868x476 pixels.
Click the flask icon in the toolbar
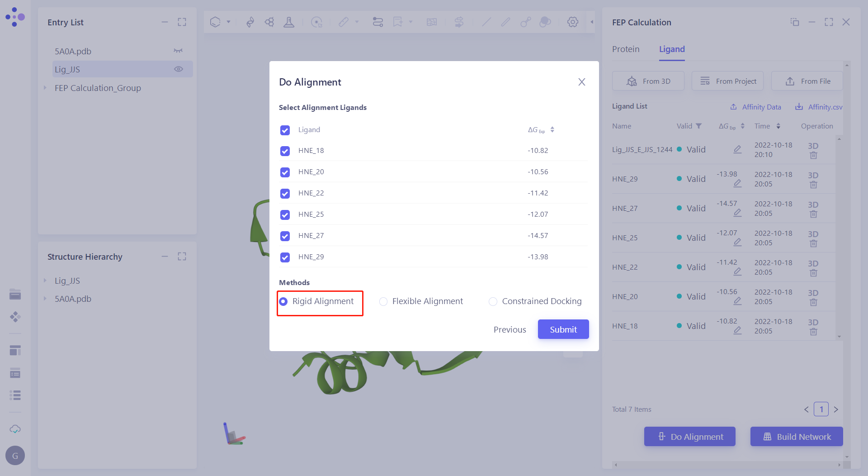[x=288, y=22]
